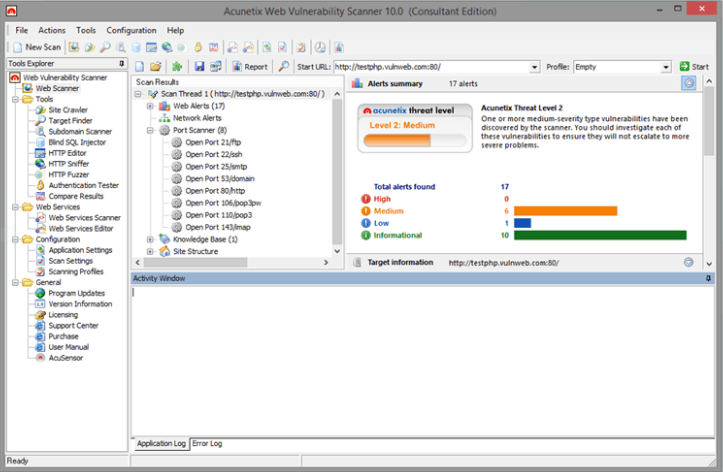Click the orange Medium alerts bar
Image resolution: width=723 pixels, height=472 pixels.
tap(566, 211)
